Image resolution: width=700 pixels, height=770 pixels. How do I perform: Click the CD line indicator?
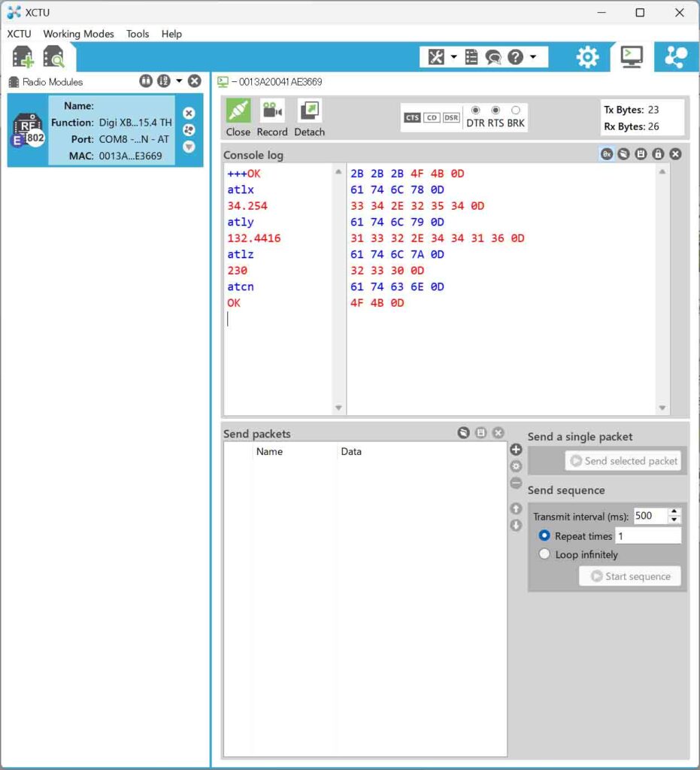pos(432,117)
